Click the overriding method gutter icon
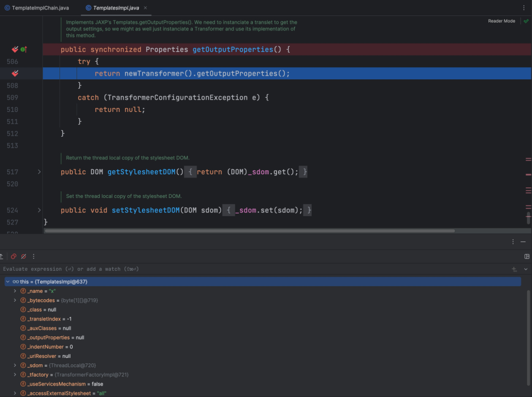532x397 pixels. pyautogui.click(x=24, y=49)
